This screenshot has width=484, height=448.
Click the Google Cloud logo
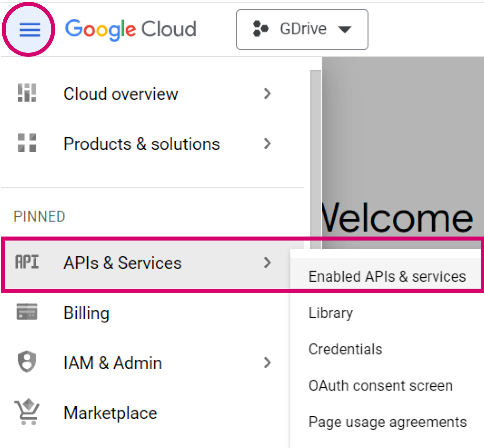click(131, 29)
